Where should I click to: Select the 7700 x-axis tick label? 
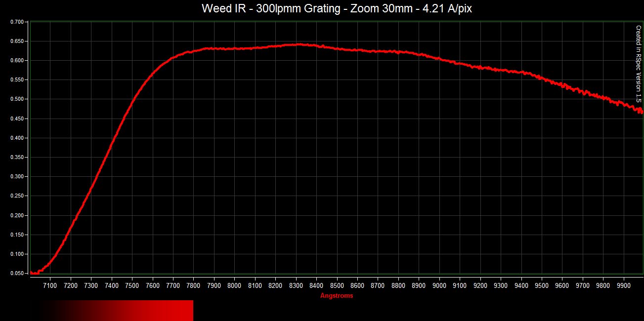pos(173,285)
